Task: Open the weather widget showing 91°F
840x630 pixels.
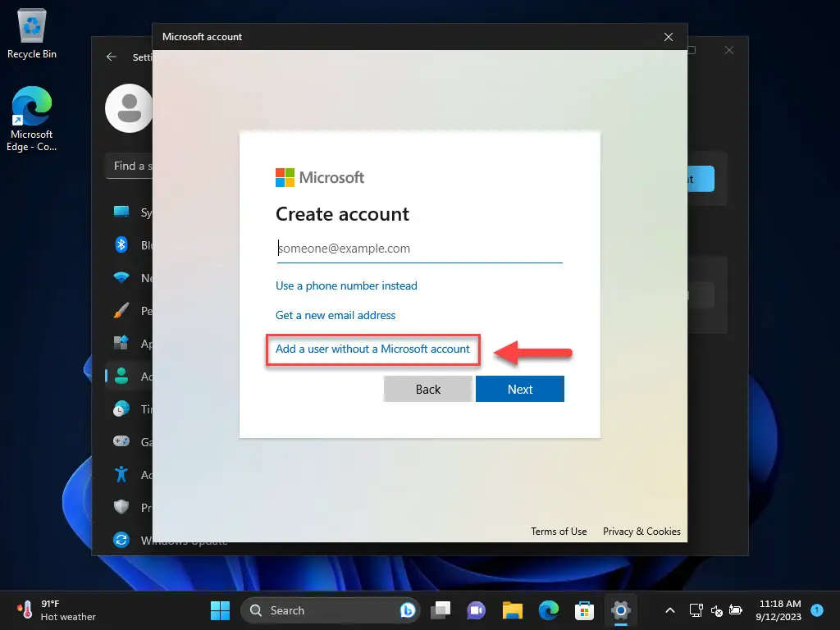Action: (x=57, y=610)
